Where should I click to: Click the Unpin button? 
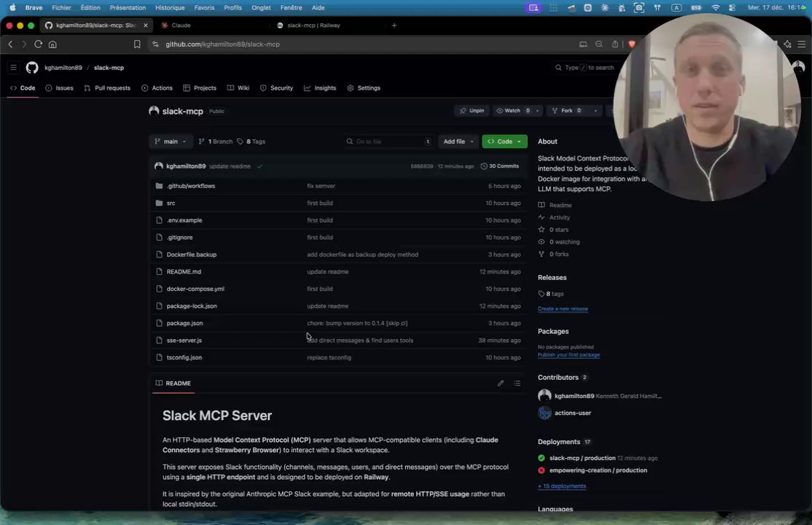point(472,110)
